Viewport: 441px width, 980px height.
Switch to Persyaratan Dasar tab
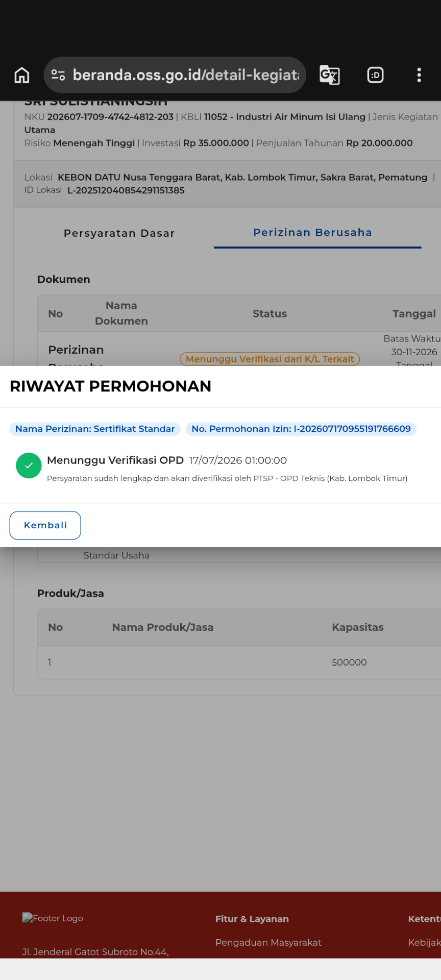click(119, 233)
